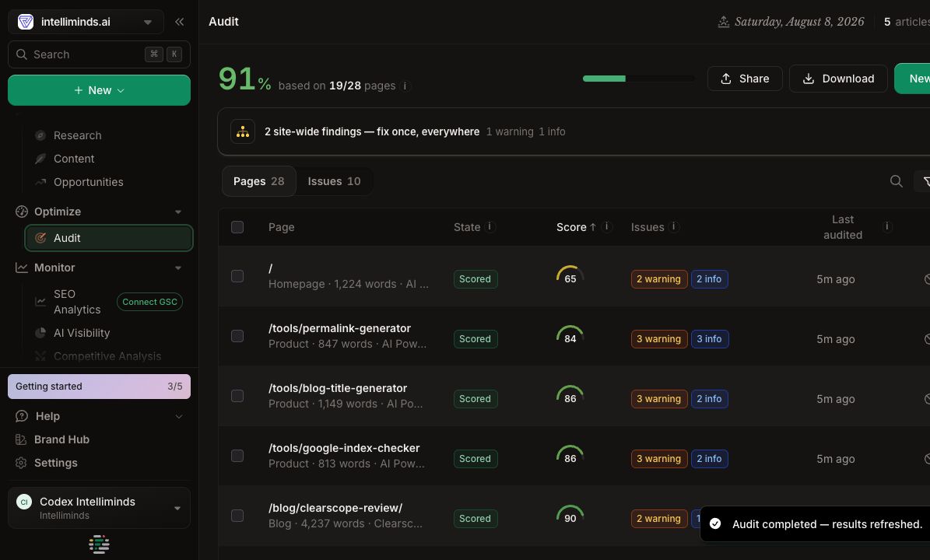Click the site-wide findings hierarchy icon
This screenshot has height=560, width=930.
(243, 131)
